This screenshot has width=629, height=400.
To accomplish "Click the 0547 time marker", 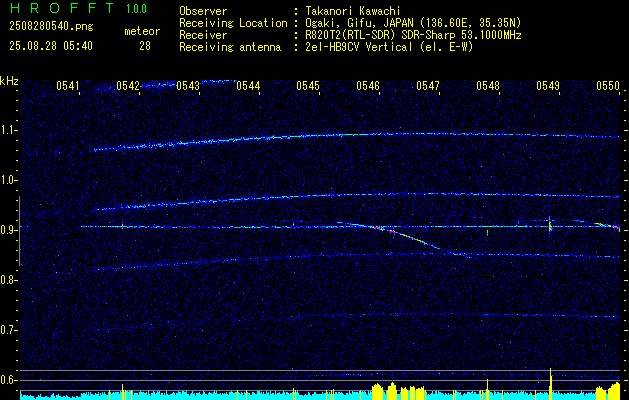I will point(428,85).
